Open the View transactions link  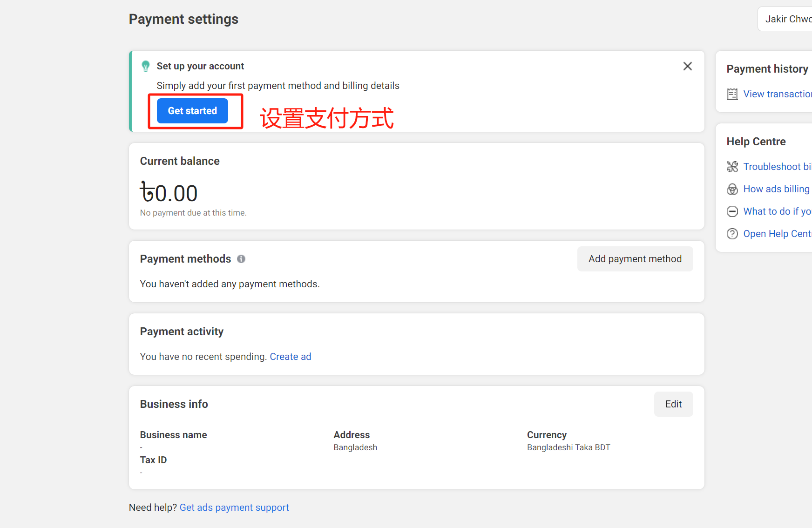tap(777, 94)
